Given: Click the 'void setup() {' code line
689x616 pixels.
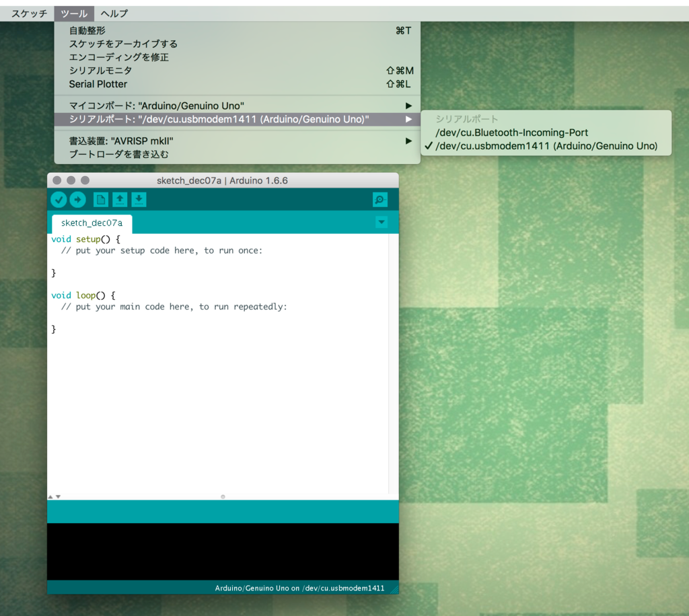Looking at the screenshot, I should pyautogui.click(x=85, y=239).
